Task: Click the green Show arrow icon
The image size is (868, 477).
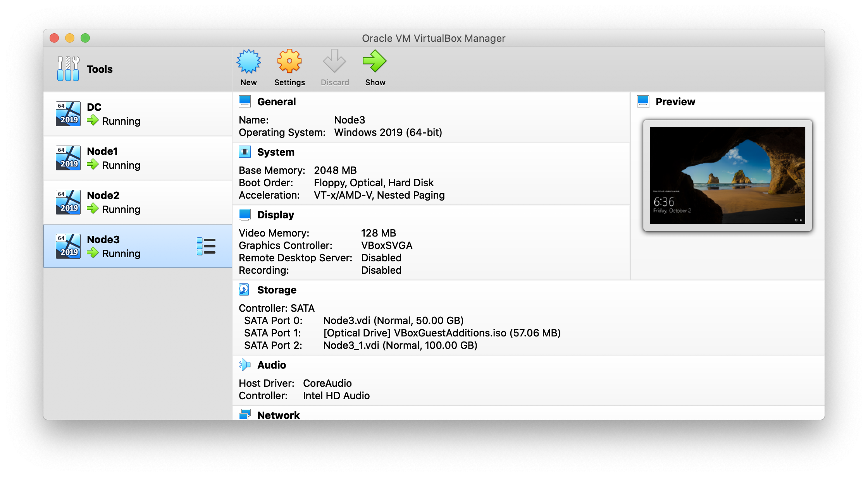Action: (374, 62)
